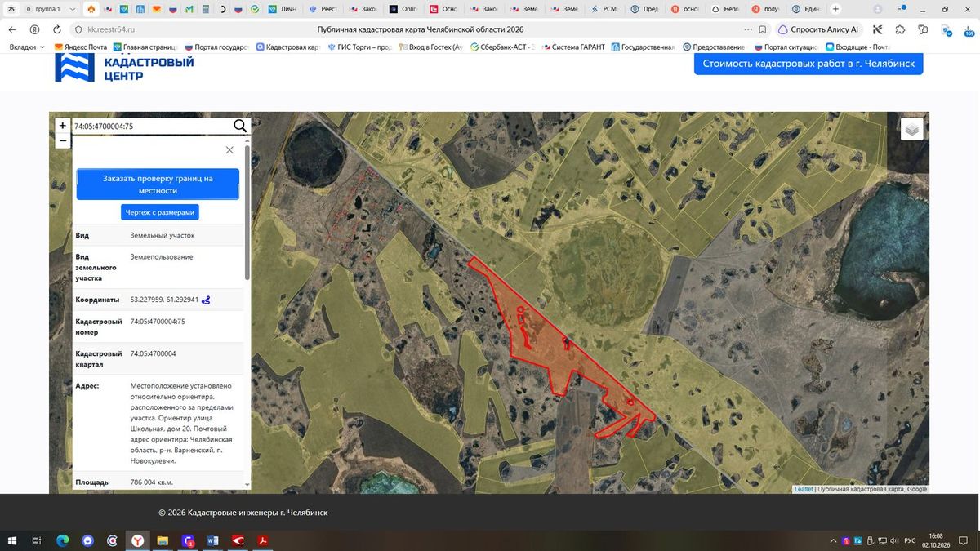Switch the РУС keyboard language indicator
980x551 pixels.
910,540
